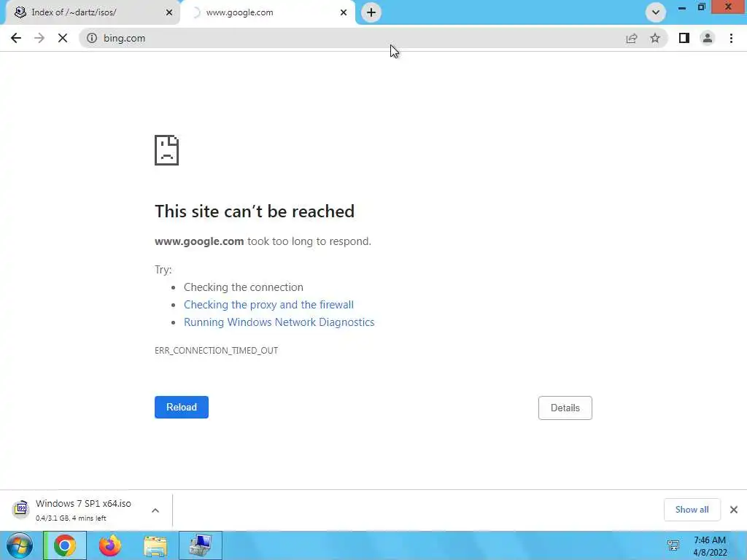This screenshot has width=747, height=560.
Task: View site information icon beside bing.com
Action: point(92,38)
